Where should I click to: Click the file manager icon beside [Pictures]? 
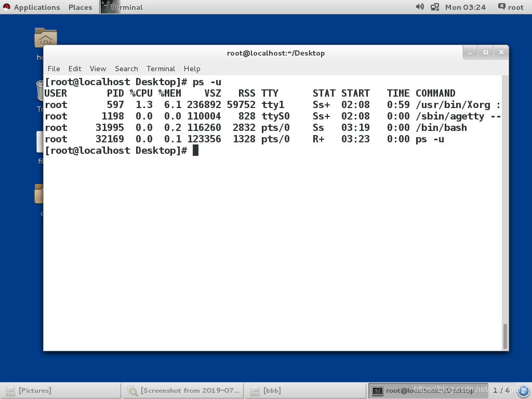coord(10,391)
